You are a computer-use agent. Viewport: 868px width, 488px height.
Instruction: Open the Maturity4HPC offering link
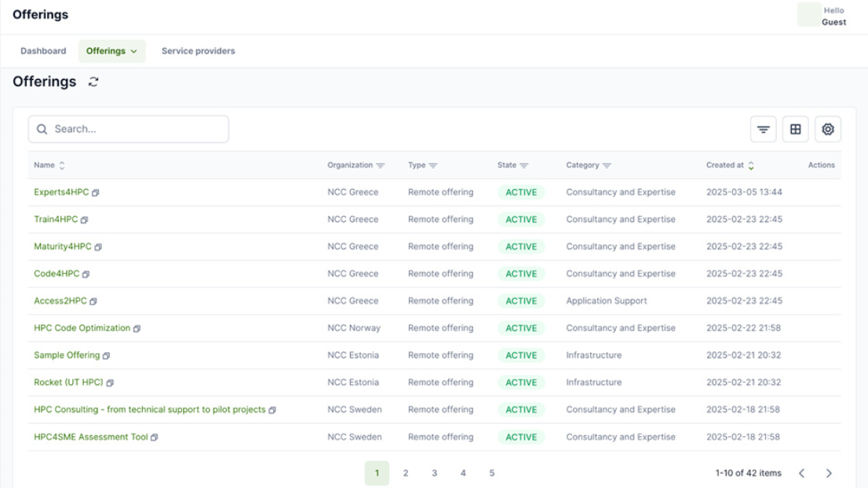[63, 246]
